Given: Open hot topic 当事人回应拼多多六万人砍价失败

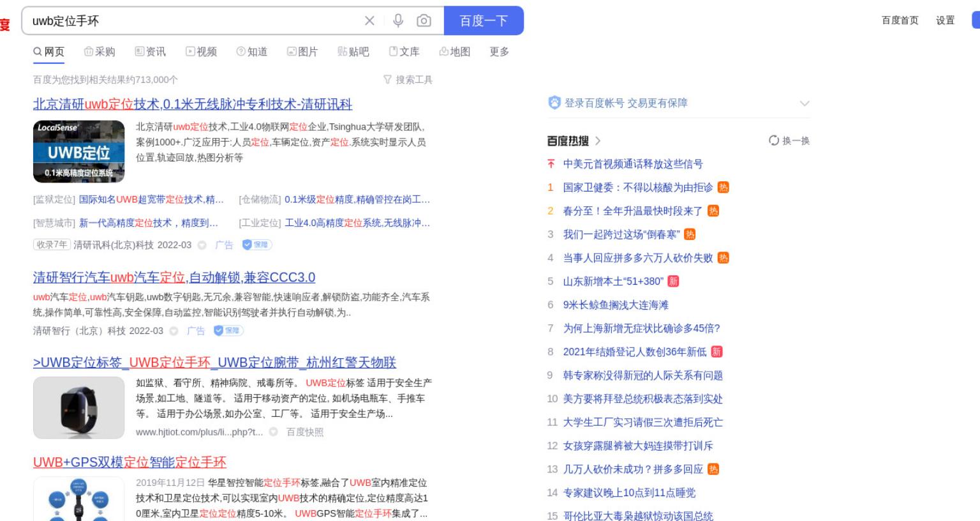Looking at the screenshot, I should [x=638, y=258].
